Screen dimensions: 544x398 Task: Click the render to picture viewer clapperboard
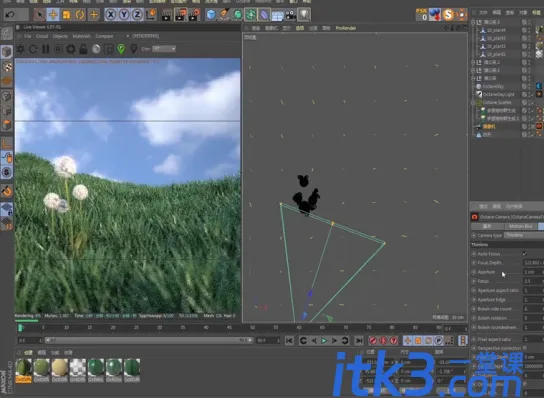180,15
